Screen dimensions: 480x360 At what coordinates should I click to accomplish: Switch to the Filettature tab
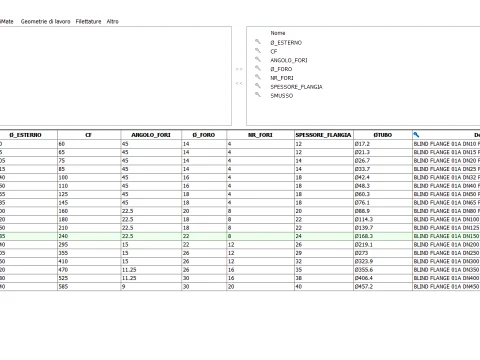click(88, 21)
